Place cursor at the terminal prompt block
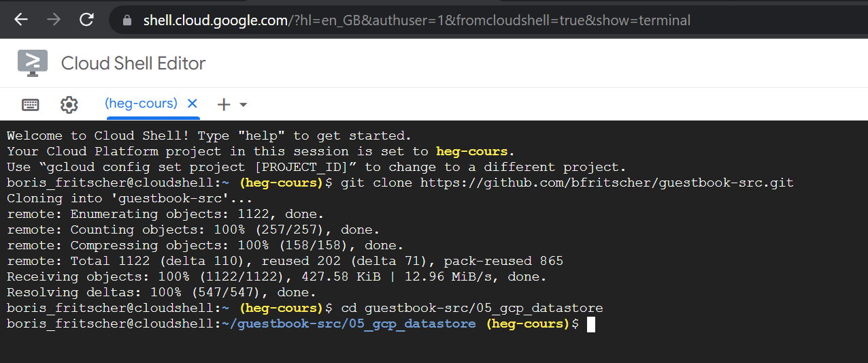Image resolution: width=868 pixels, height=363 pixels. click(591, 324)
